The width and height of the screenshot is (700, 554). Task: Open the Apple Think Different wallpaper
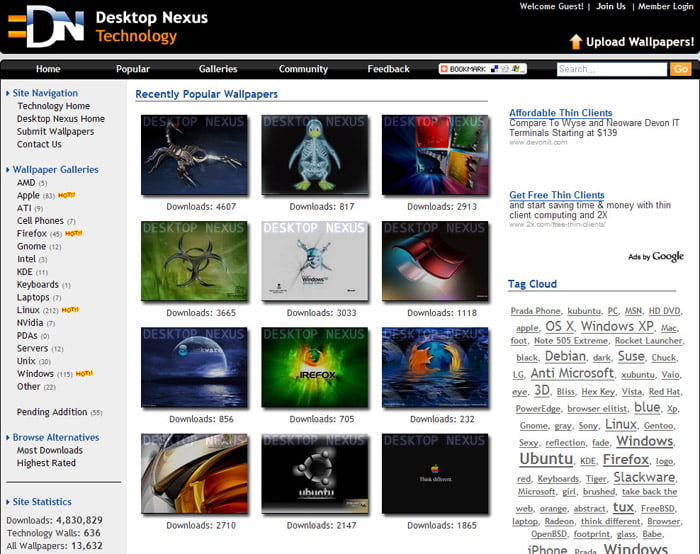[435, 473]
